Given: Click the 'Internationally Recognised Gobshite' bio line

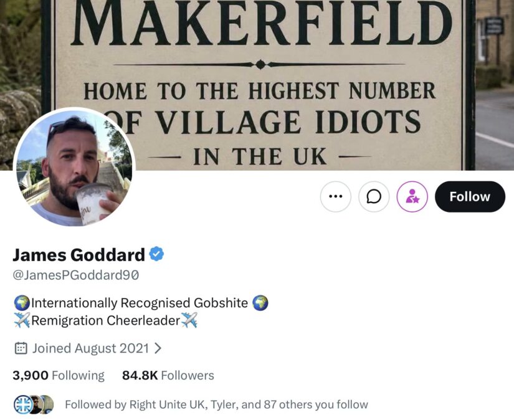Looking at the screenshot, I should [141, 303].
